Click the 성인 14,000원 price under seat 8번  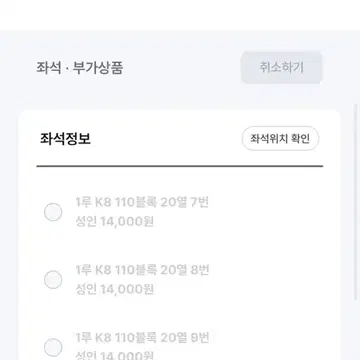pyautogui.click(x=115, y=289)
